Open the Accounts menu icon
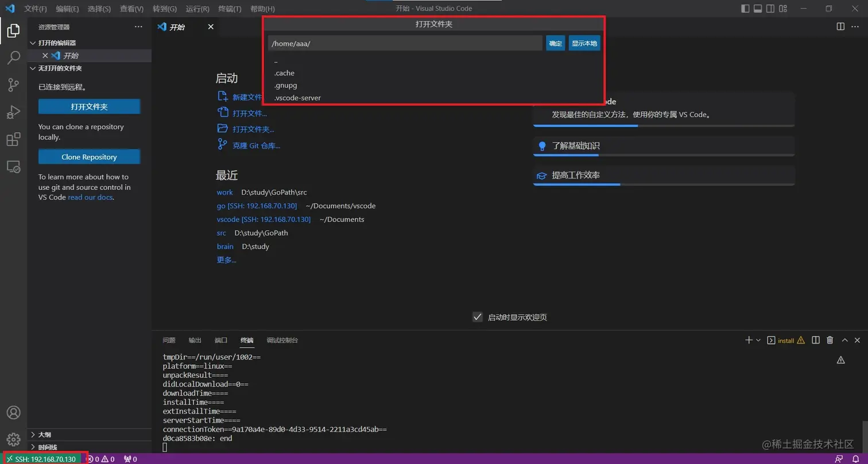Image resolution: width=868 pixels, height=464 pixels. tap(13, 412)
